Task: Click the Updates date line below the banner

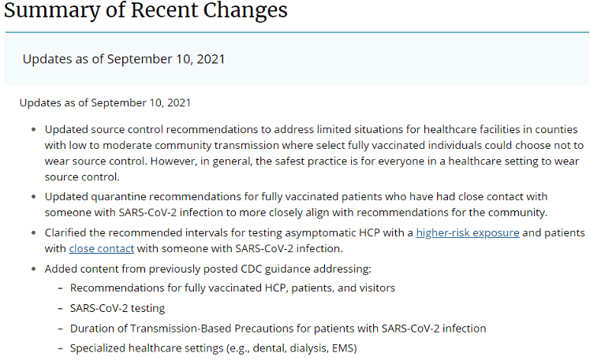Action: [105, 103]
